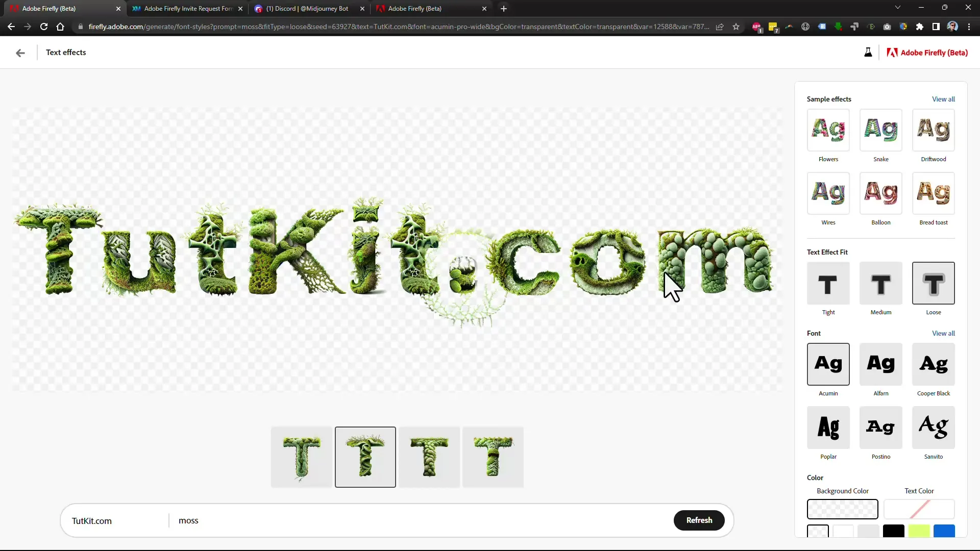Click the second moss style thumbnail
The width and height of the screenshot is (980, 551).
[x=365, y=457]
